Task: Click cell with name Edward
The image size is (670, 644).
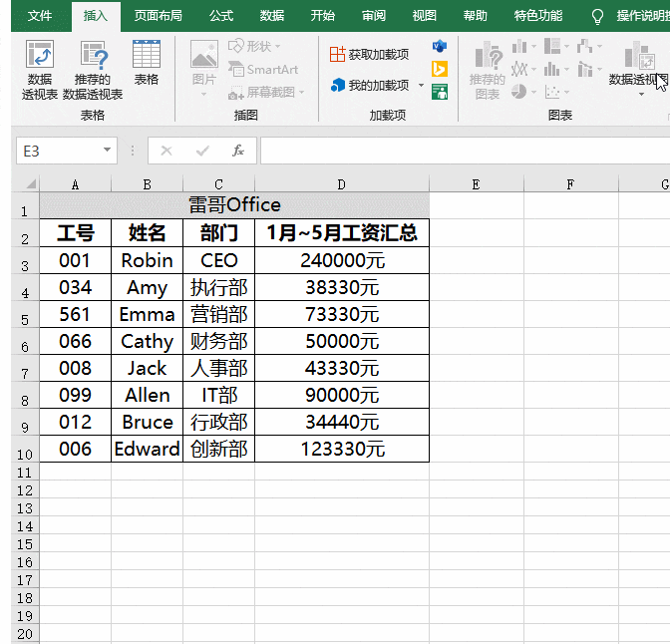Action: click(x=147, y=449)
